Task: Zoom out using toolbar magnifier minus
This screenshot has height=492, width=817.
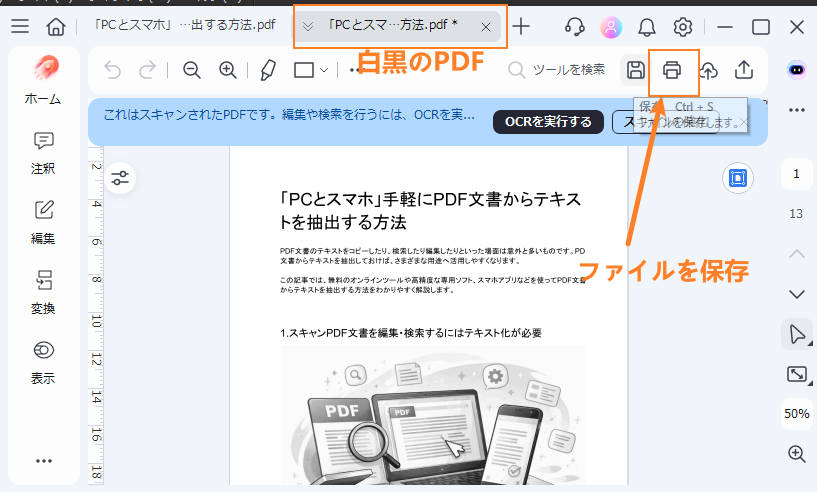Action: pyautogui.click(x=192, y=70)
